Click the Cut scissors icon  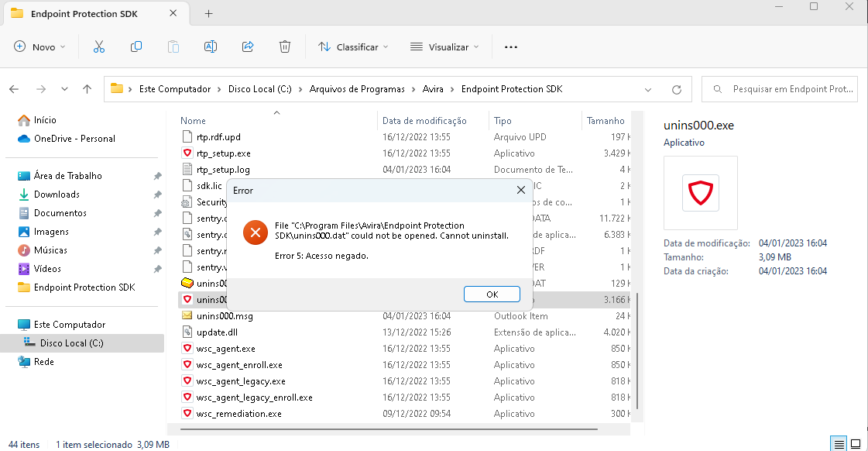[x=99, y=47]
